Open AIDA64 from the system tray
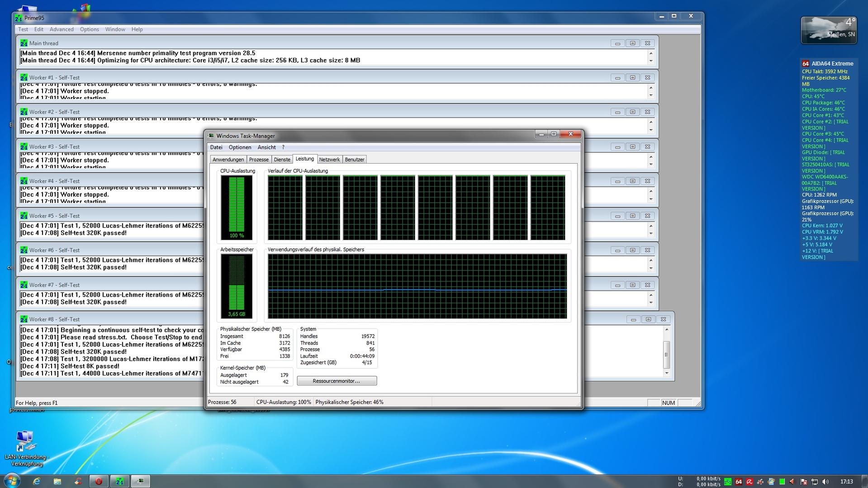 coord(739,482)
